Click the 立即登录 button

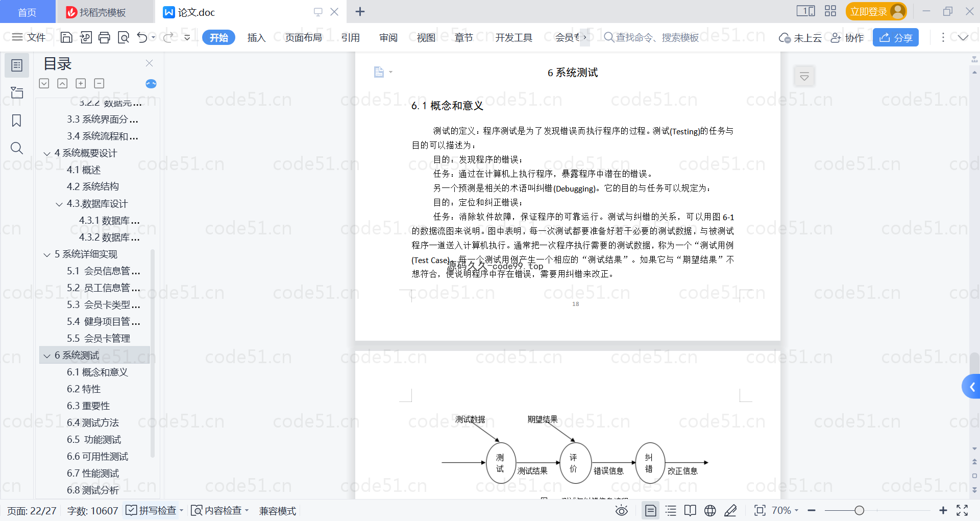[x=876, y=11]
